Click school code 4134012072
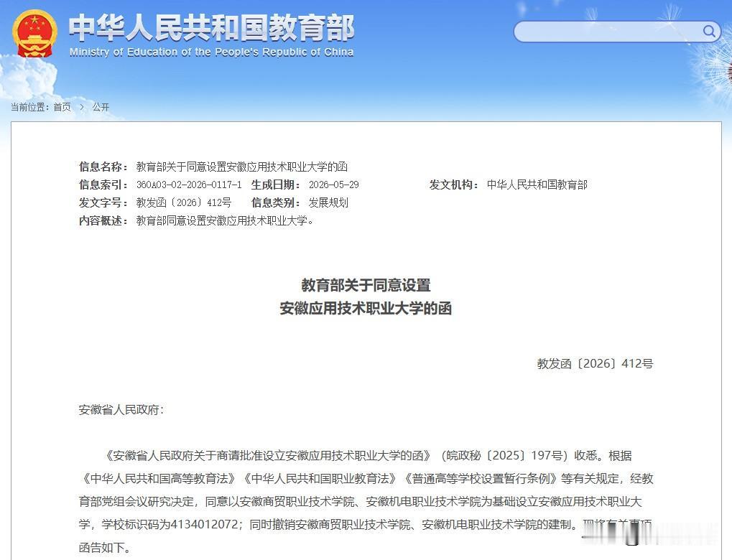Screen dimensions: 732x560 pyautogui.click(x=205, y=525)
